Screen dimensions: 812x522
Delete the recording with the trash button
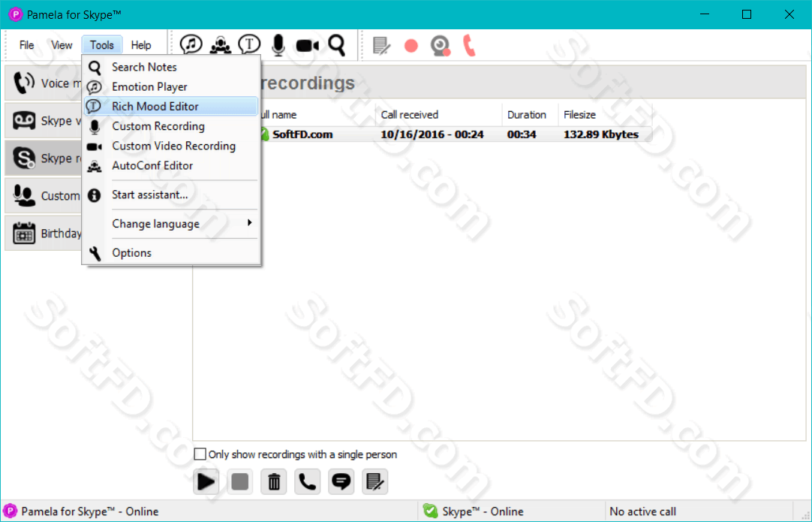(x=274, y=481)
